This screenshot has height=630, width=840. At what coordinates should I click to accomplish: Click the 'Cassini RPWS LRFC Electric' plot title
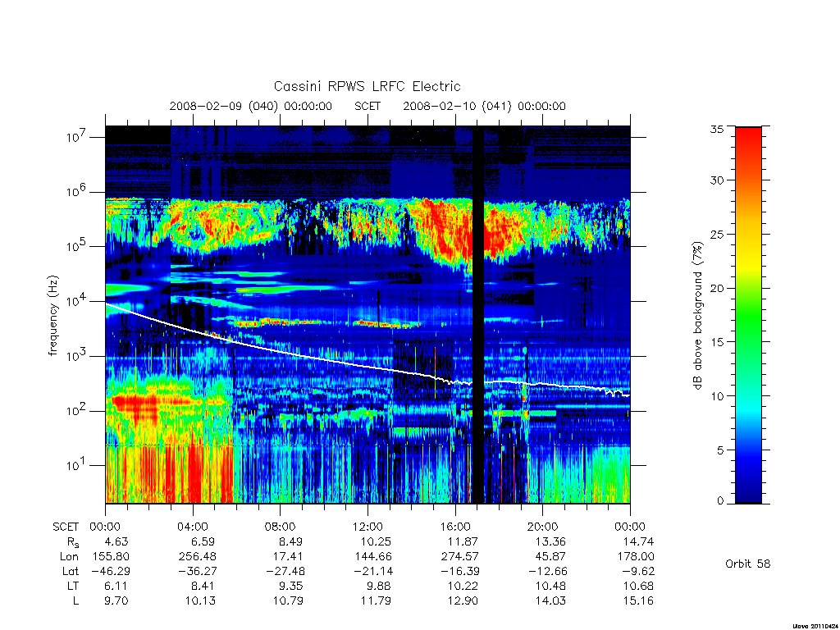(367, 86)
